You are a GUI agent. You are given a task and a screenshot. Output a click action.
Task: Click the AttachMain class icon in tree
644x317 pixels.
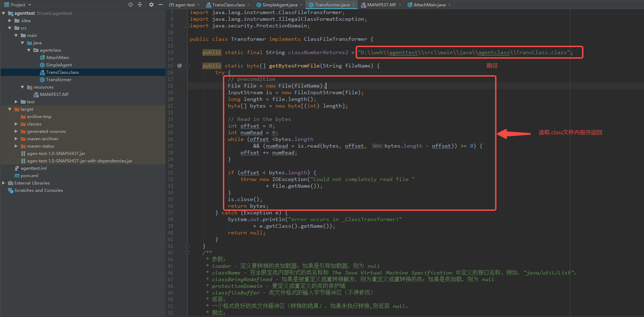[42, 57]
